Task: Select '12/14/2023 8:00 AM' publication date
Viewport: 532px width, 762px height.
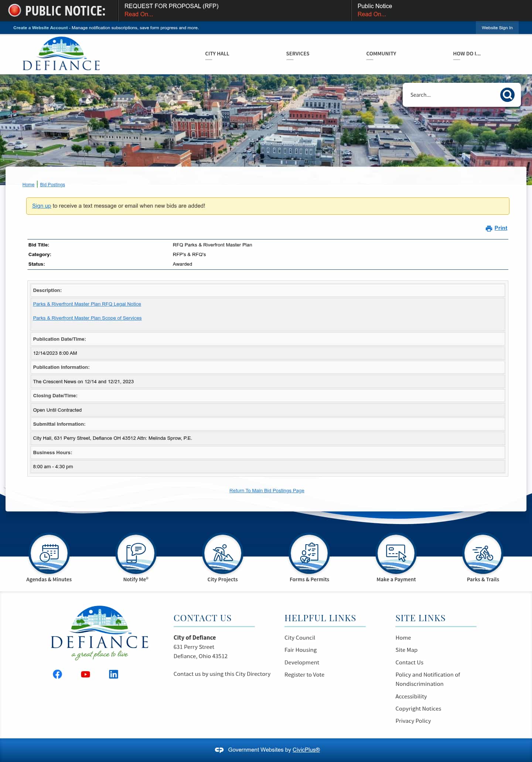Action: (x=55, y=353)
